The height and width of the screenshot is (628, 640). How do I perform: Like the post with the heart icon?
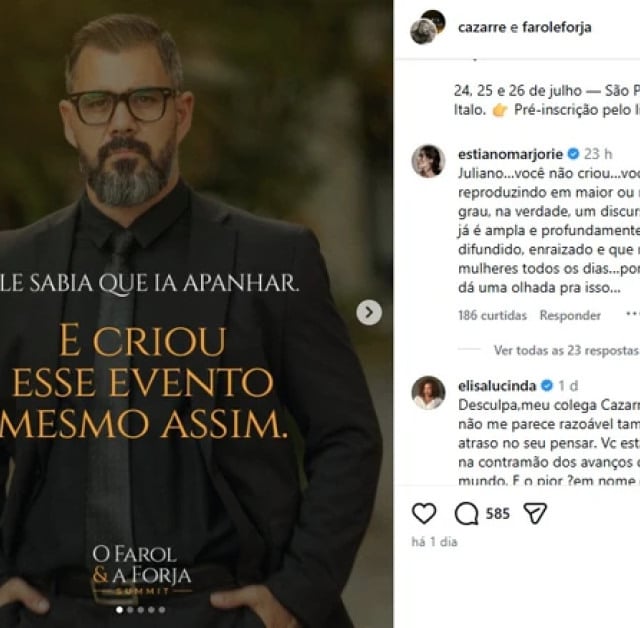[424, 513]
